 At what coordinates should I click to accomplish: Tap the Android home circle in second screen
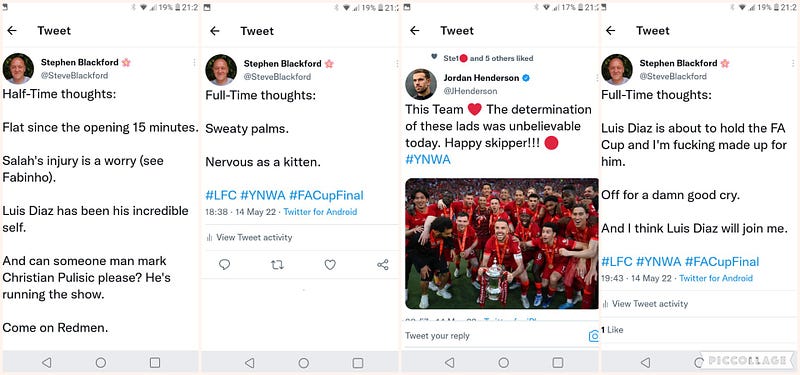[x=304, y=363]
